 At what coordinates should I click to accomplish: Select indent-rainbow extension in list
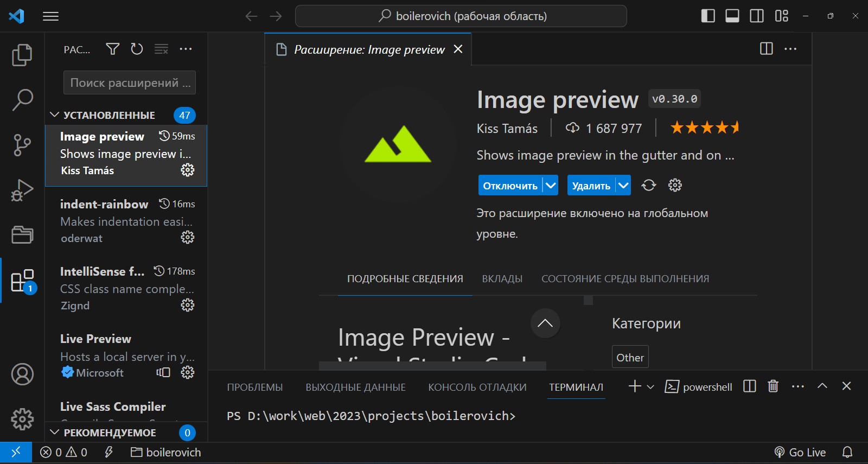(x=126, y=221)
